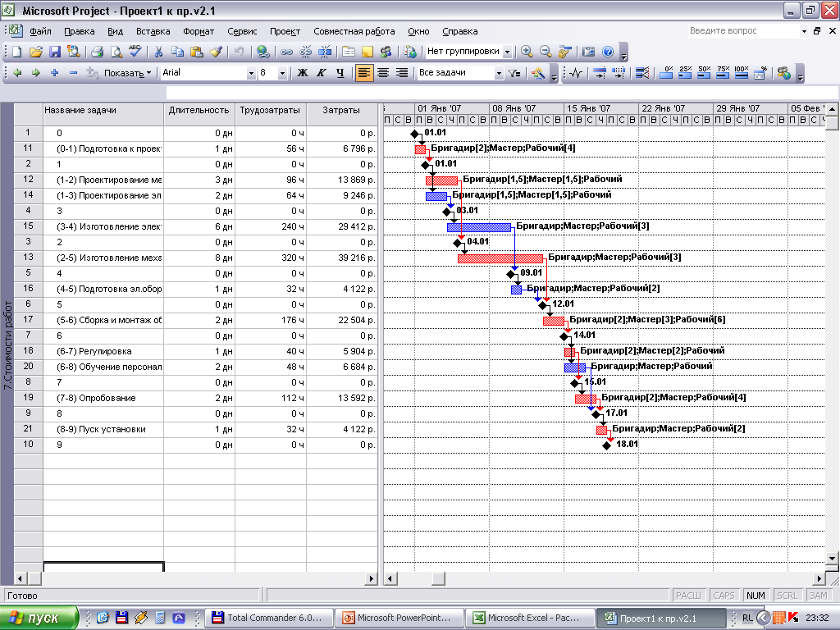Mark task 50% complete

(x=704, y=73)
